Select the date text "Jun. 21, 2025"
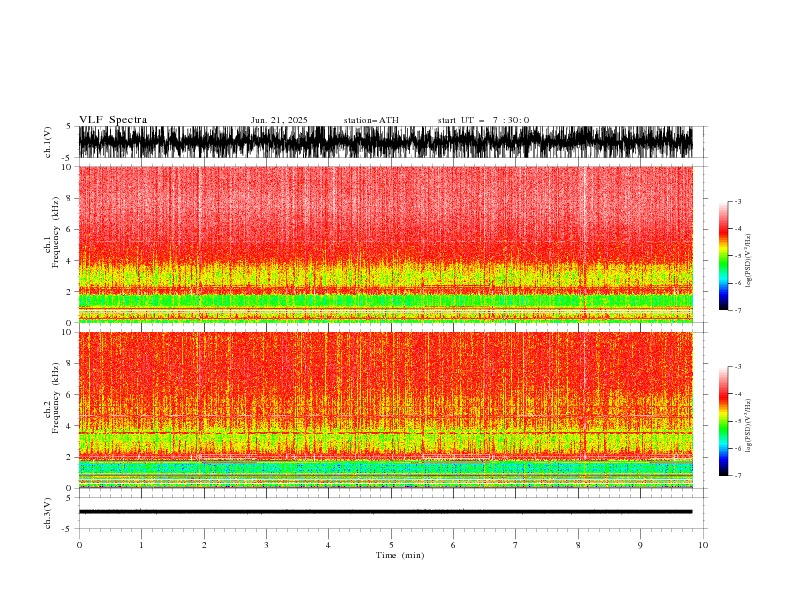792x612 pixels. [279, 120]
